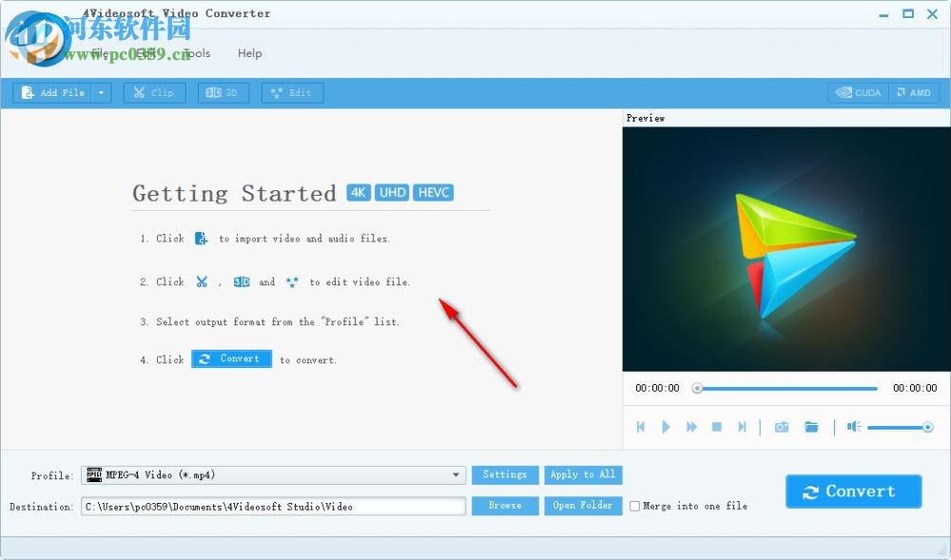
Task: Open the Profile format dropdown
Action: pyautogui.click(x=456, y=474)
